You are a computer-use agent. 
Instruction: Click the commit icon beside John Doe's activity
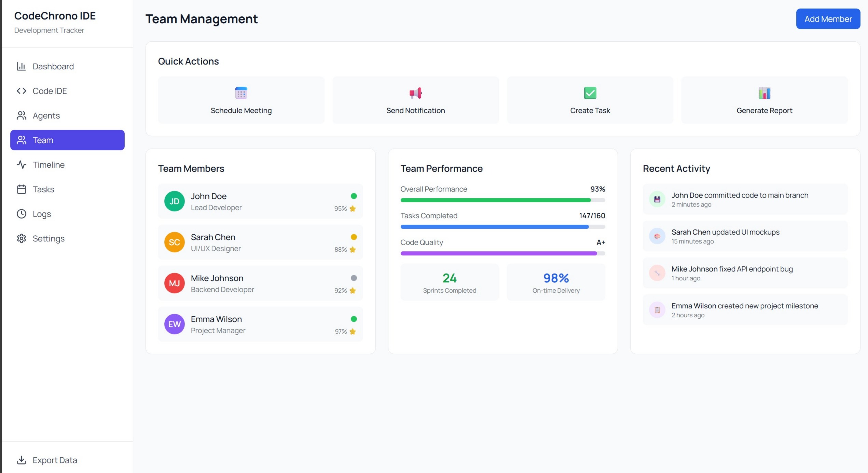[657, 199]
